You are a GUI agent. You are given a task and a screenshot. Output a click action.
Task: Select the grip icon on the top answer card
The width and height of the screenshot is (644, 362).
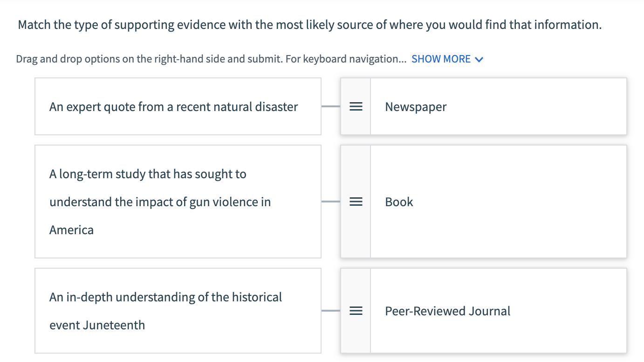tap(356, 106)
